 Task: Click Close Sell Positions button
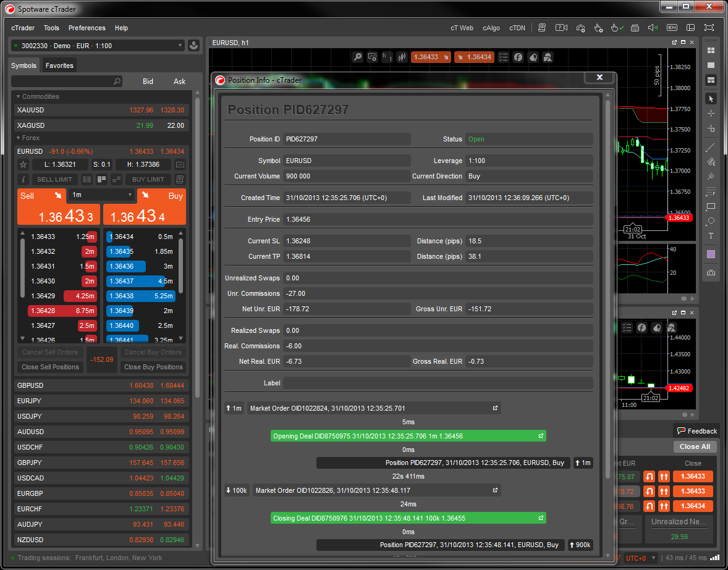pos(50,367)
